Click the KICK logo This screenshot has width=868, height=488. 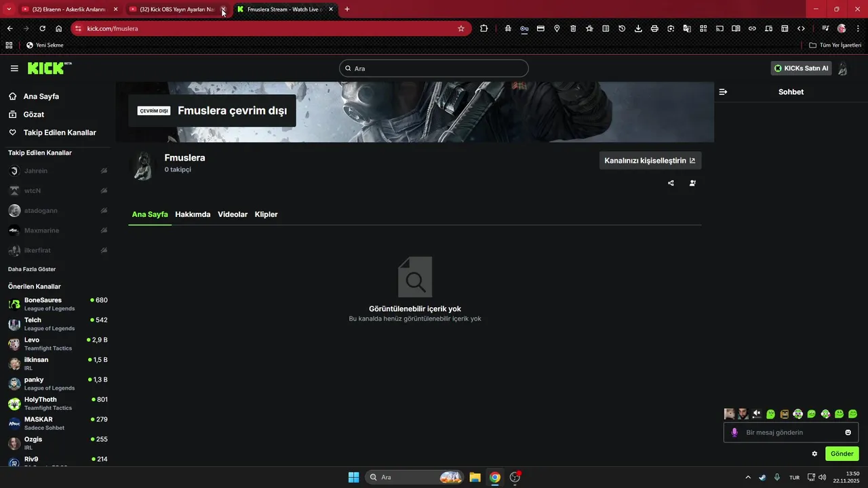tap(50, 68)
